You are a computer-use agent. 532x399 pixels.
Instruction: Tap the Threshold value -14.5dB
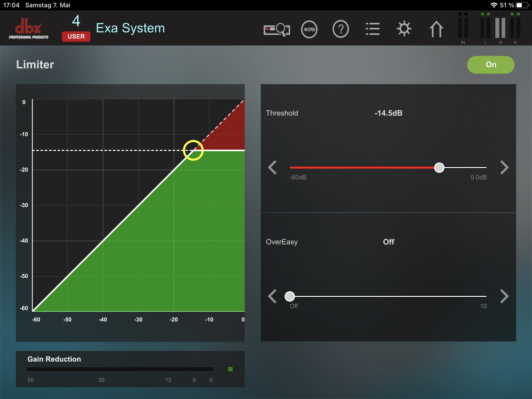[388, 113]
